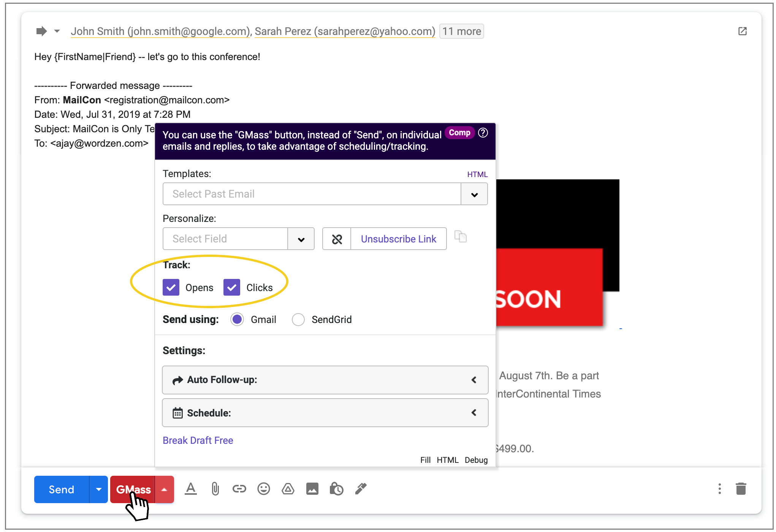Collapse the GMass settings arrow
Image resolution: width=776 pixels, height=532 pixels.
(165, 489)
